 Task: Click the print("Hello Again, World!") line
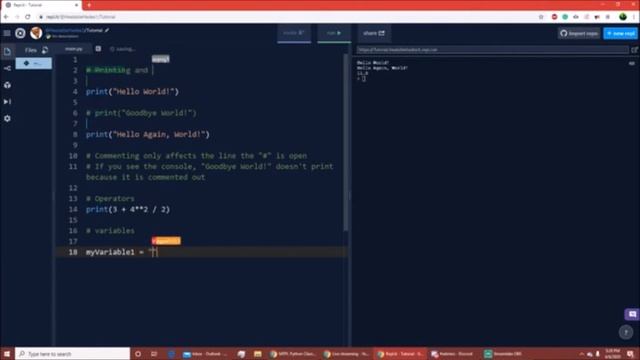pos(148,134)
